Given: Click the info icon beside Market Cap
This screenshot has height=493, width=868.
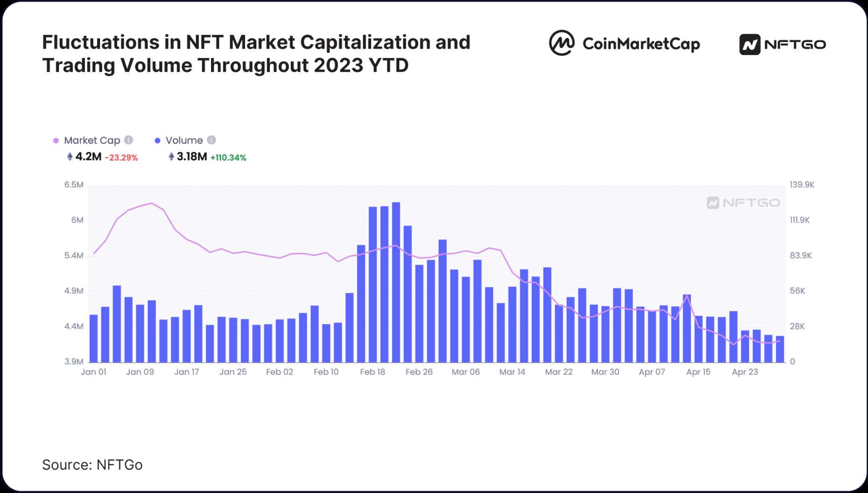Looking at the screenshot, I should tap(129, 140).
